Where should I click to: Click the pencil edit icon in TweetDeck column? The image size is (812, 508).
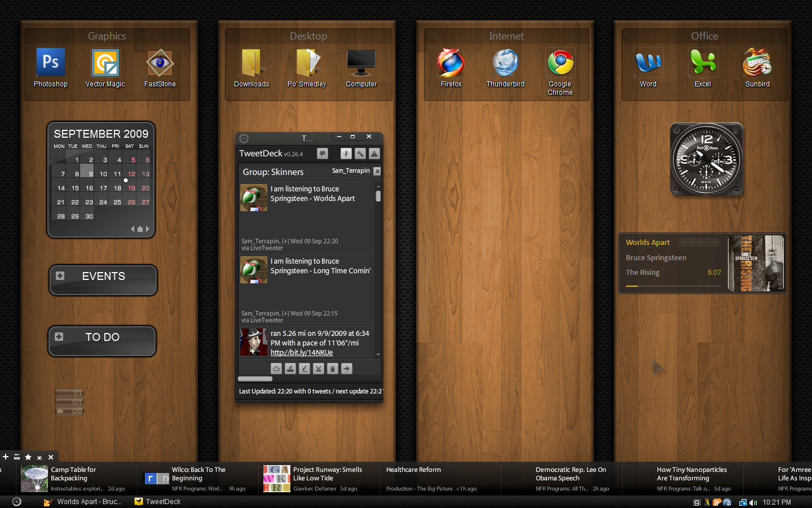tap(304, 369)
